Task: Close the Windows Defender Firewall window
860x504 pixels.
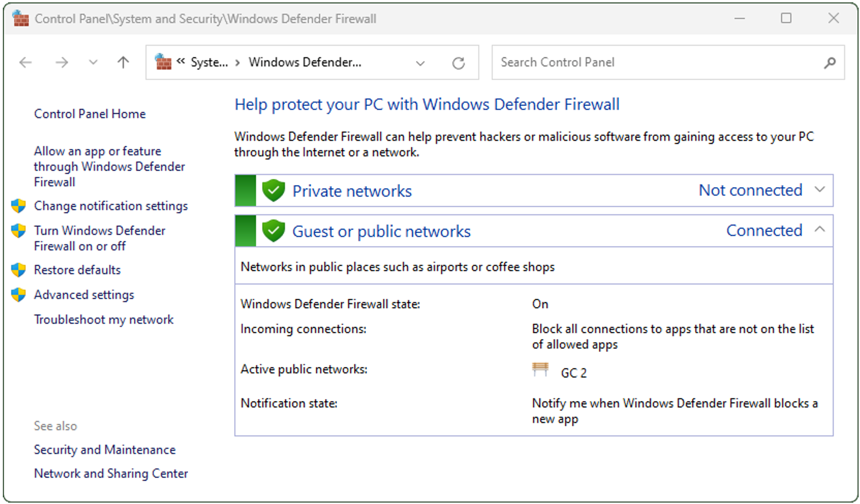Action: [834, 18]
